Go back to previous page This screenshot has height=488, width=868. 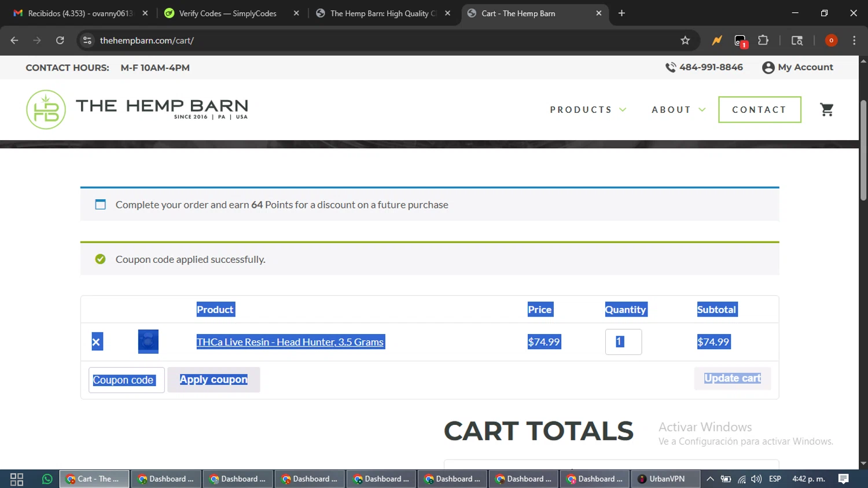[x=14, y=41]
